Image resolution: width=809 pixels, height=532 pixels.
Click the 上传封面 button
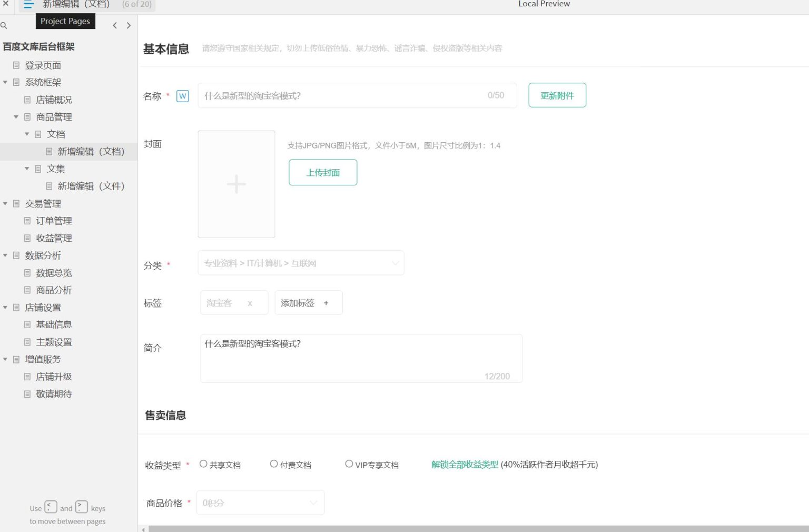coord(323,172)
